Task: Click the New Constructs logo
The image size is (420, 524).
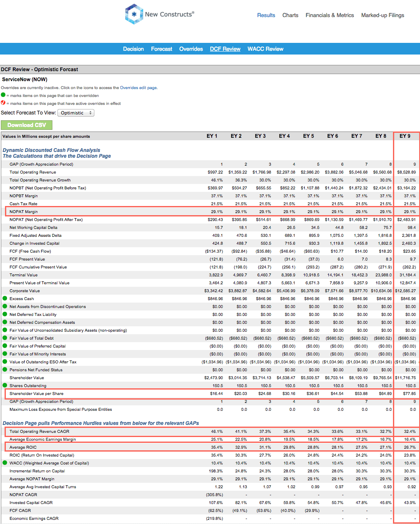Action: [x=160, y=14]
